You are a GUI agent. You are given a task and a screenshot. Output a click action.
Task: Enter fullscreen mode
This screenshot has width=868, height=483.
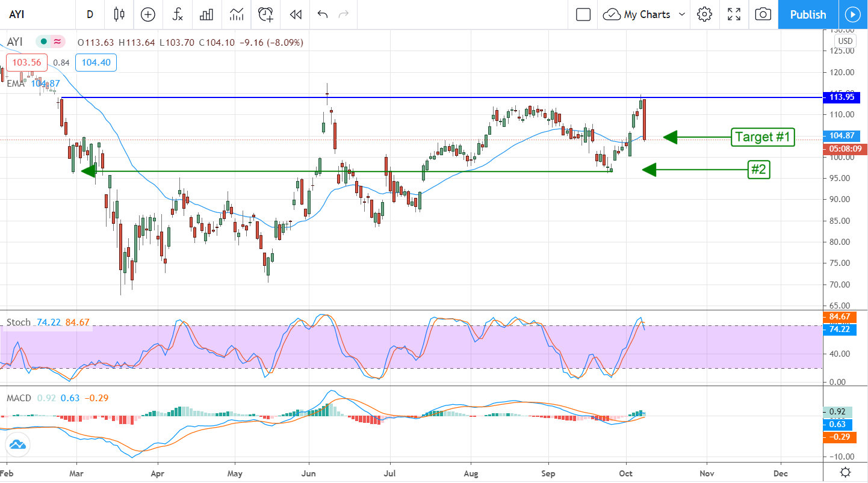[734, 14]
